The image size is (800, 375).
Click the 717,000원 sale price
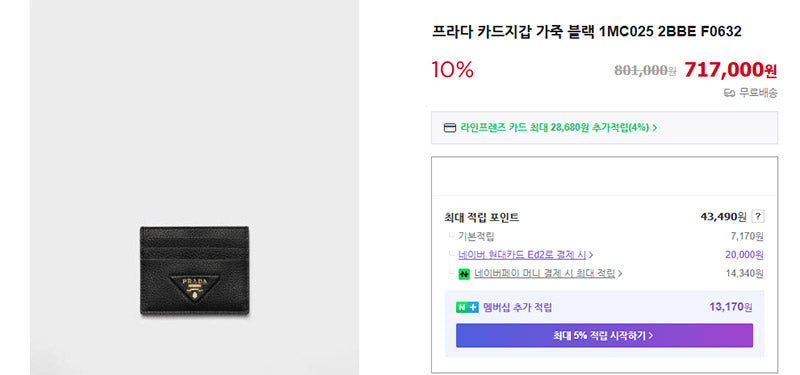tap(730, 70)
